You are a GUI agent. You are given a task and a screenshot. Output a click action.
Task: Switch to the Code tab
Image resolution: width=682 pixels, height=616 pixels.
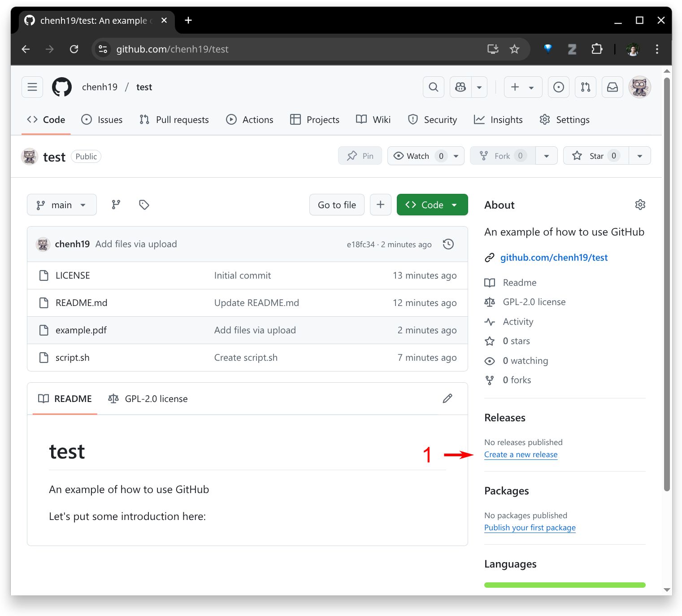pos(46,120)
